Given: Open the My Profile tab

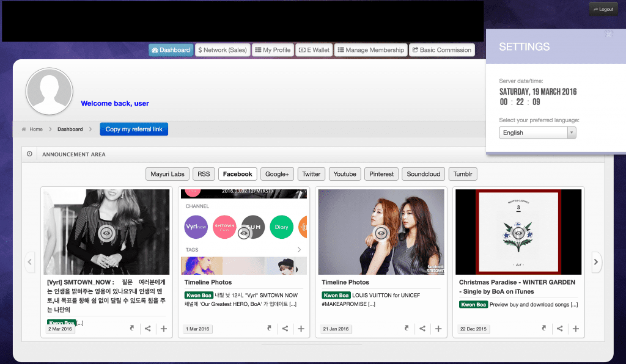Looking at the screenshot, I should click(x=273, y=50).
